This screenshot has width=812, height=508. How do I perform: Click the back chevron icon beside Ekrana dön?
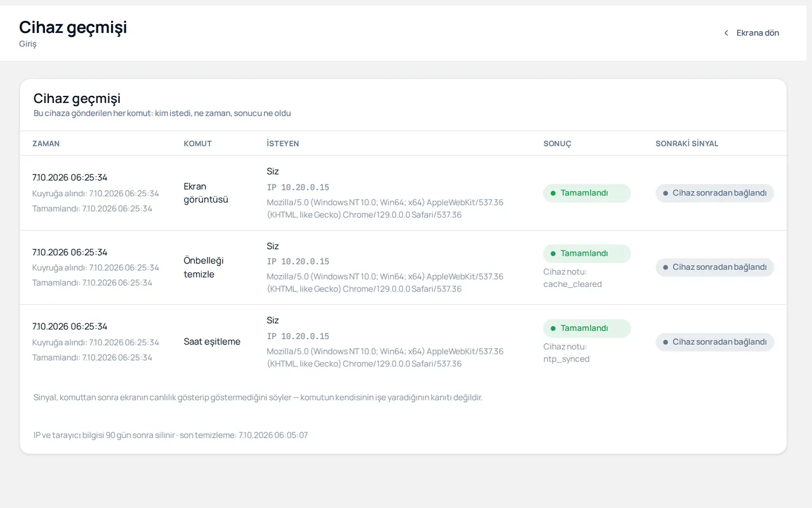(726, 33)
